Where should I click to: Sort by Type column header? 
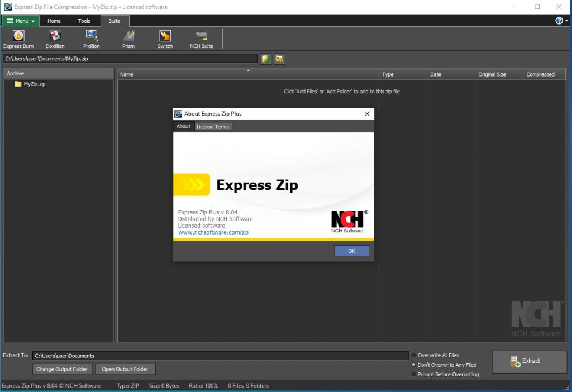tap(403, 74)
